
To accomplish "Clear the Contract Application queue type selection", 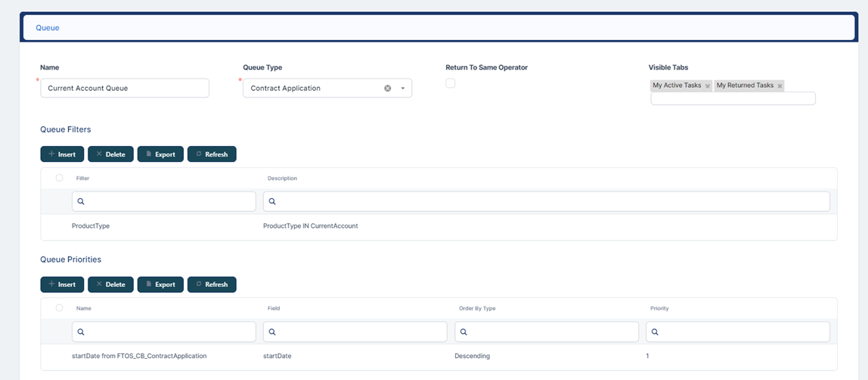I will [388, 89].
